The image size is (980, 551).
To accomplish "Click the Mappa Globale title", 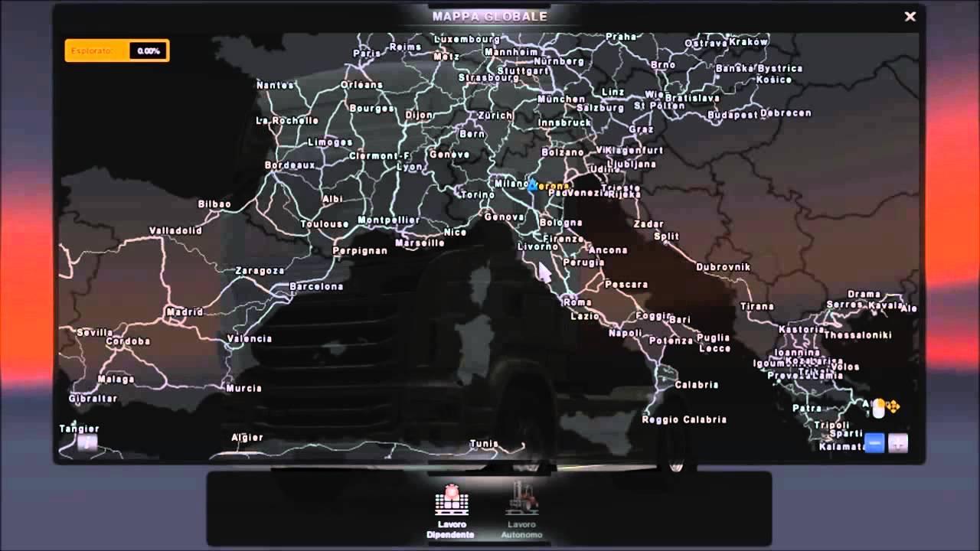I will coord(490,16).
